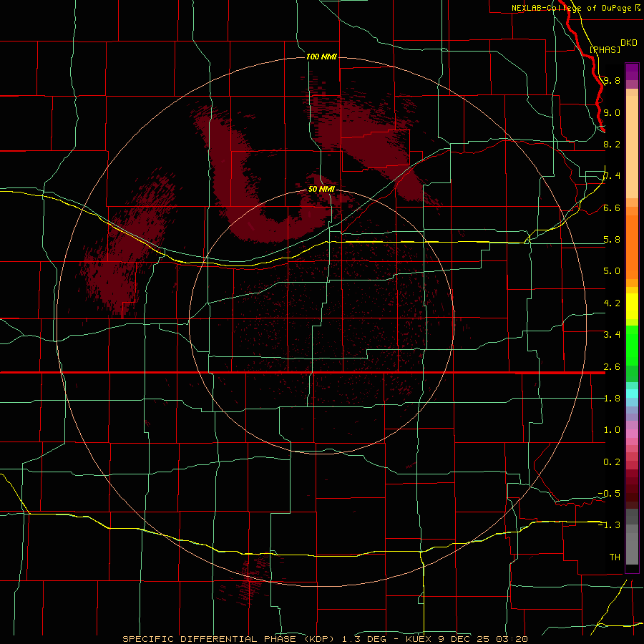Pick the bright green legend swatch

click(x=632, y=346)
